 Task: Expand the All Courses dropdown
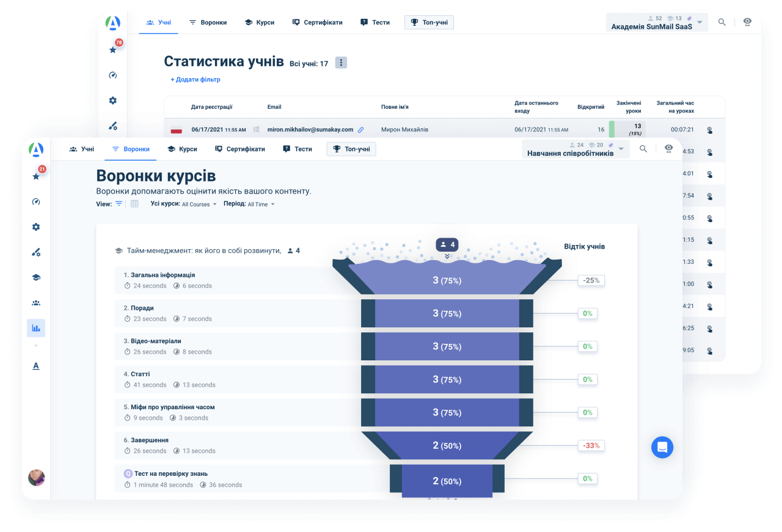(199, 205)
